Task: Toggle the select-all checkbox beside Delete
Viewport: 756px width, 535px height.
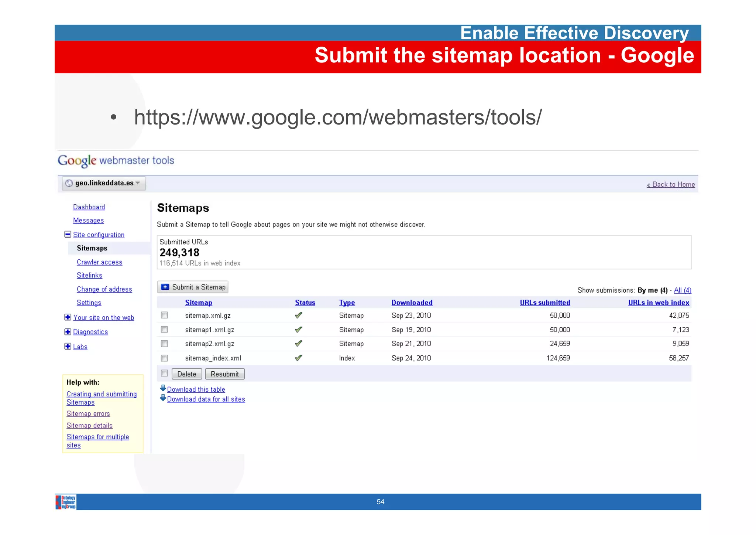Action: point(165,374)
